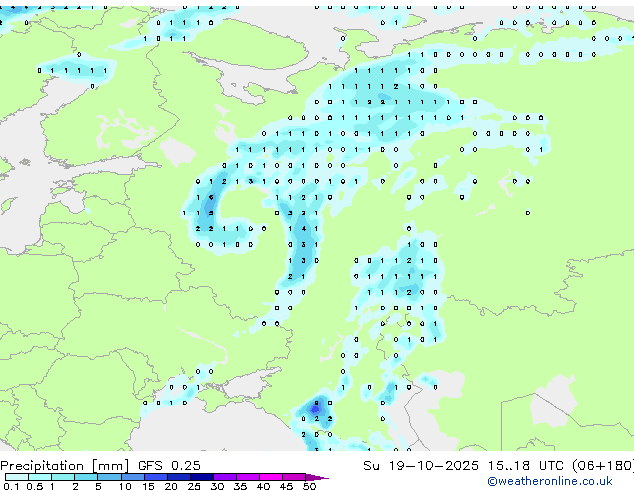The height and width of the screenshot is (490, 634).
Task: Pick the legend swatch between 0.5 and 1
Action: 40,477
